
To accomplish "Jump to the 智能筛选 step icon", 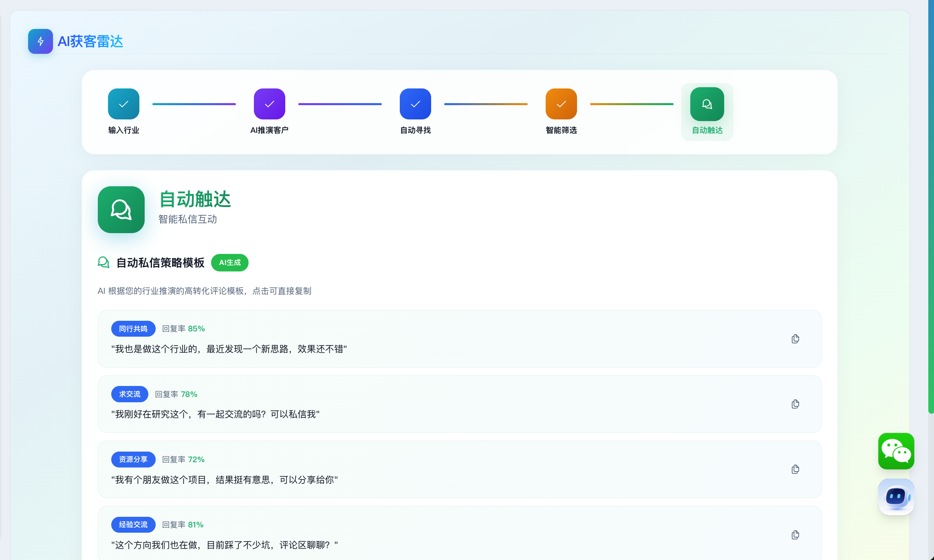I will [561, 104].
